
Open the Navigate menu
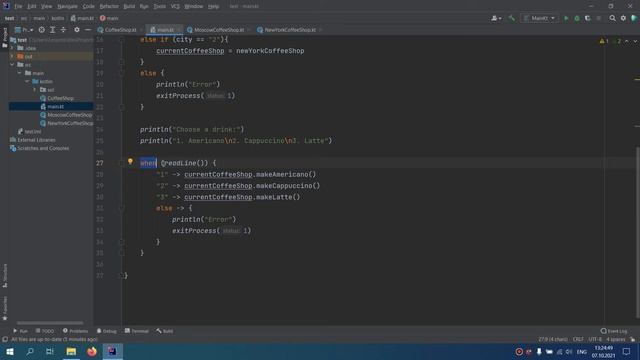pyautogui.click(x=67, y=7)
